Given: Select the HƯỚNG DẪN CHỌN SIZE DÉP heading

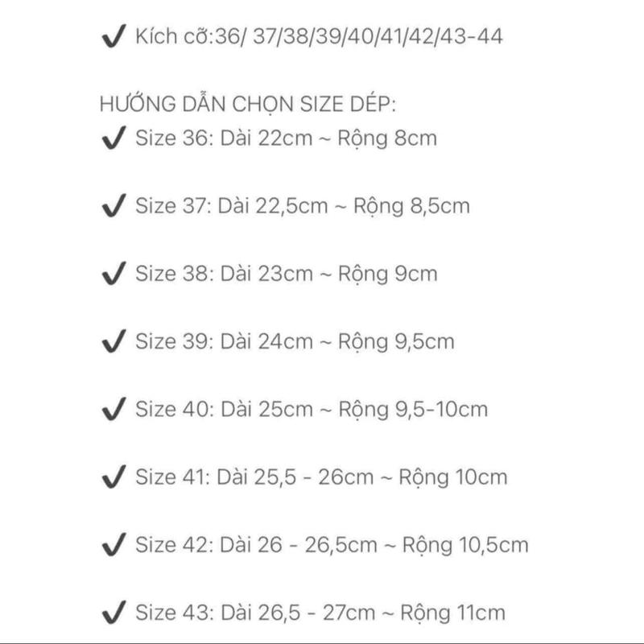Looking at the screenshot, I should click(248, 104).
